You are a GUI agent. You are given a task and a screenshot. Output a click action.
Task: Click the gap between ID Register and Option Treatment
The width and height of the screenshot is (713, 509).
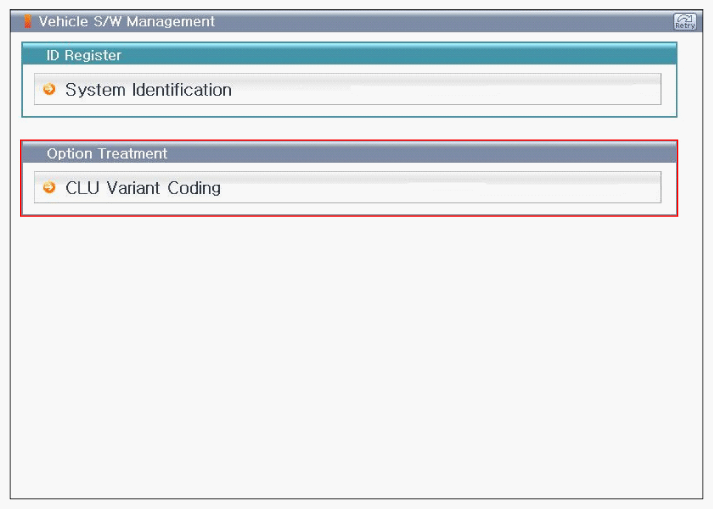[350, 129]
